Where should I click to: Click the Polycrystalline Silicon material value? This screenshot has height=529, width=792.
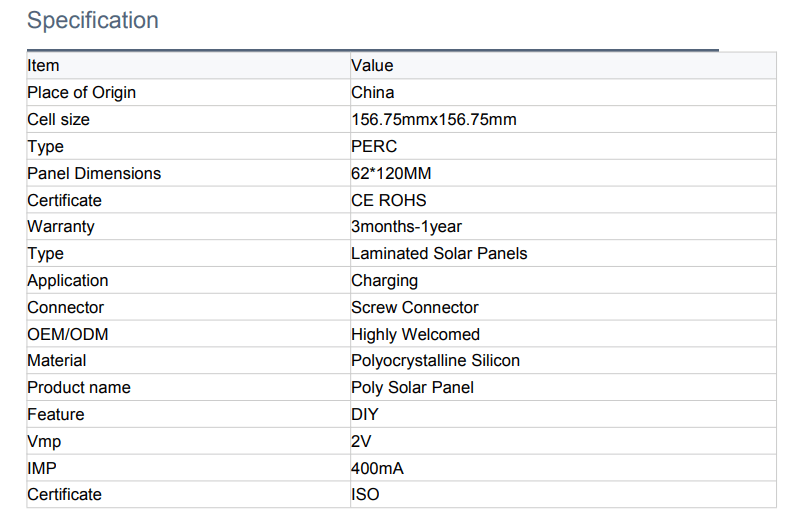[x=435, y=361]
